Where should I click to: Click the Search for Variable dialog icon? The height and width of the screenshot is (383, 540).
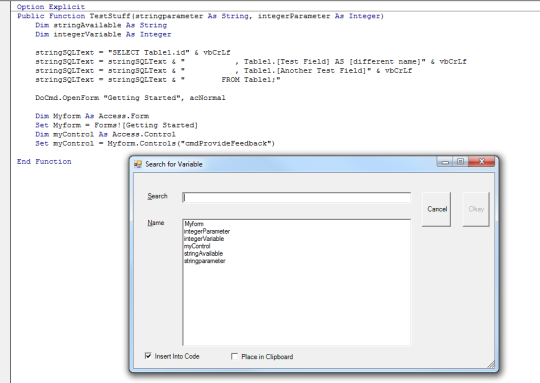pos(138,164)
